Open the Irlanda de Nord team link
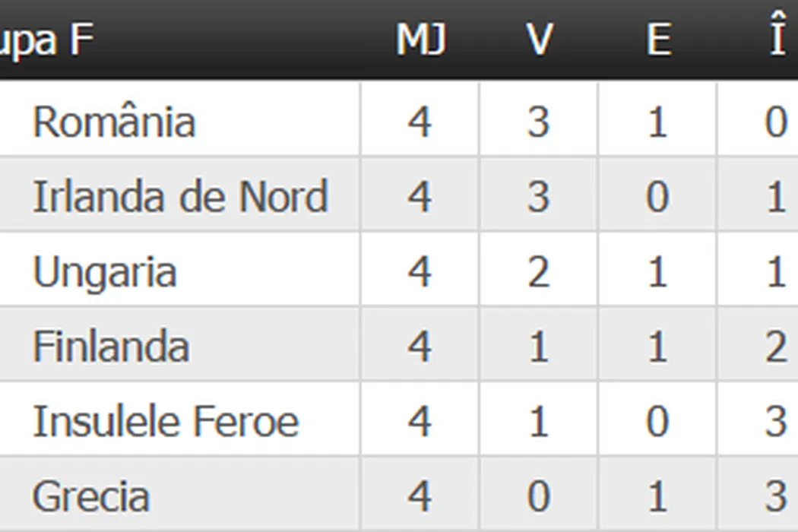 (x=180, y=196)
